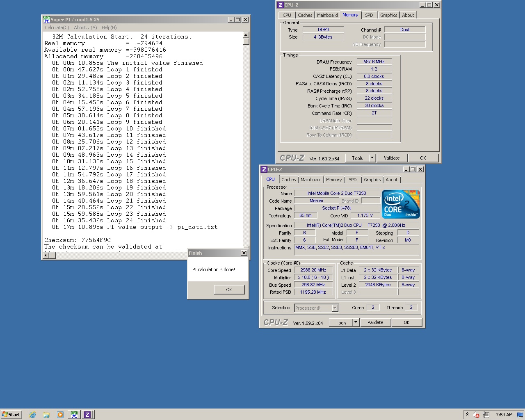
Task: Close the Finish dialog
Action: pyautogui.click(x=244, y=253)
